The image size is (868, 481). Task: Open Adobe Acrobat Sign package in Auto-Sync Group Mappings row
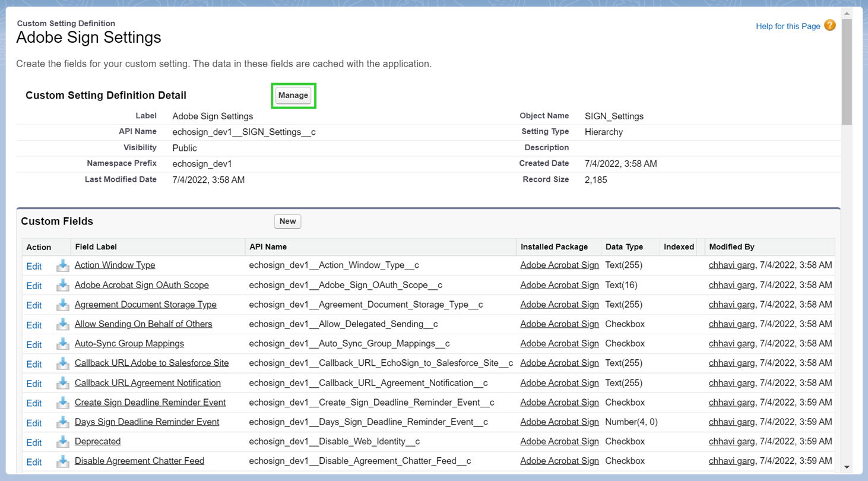click(559, 343)
